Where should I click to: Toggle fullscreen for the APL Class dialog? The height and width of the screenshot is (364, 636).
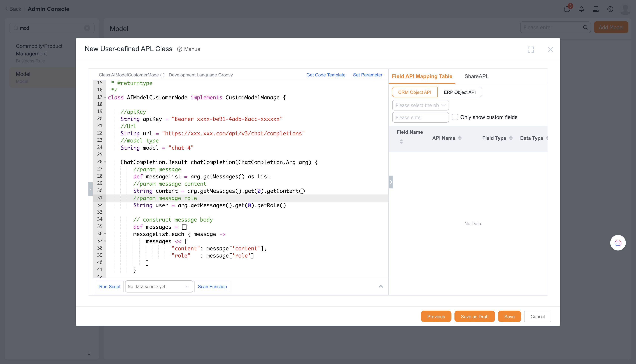pyautogui.click(x=530, y=50)
